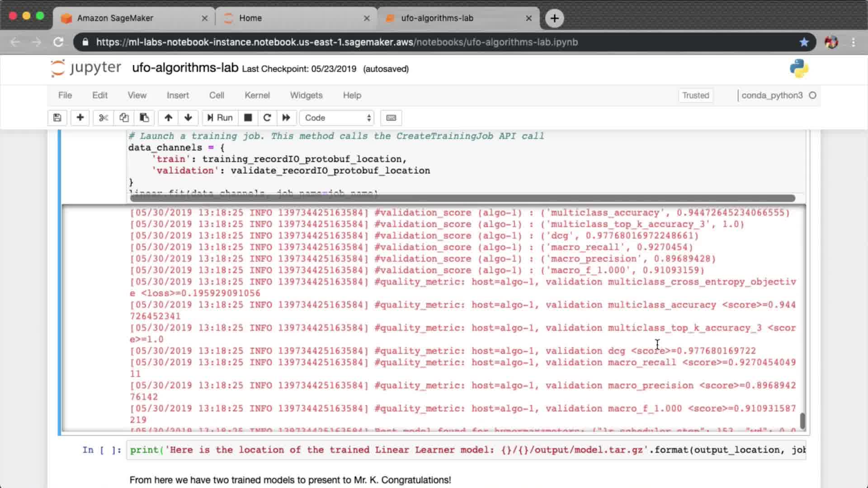Toggle the bookmark star in address bar
Image resolution: width=868 pixels, height=488 pixels.
click(804, 42)
